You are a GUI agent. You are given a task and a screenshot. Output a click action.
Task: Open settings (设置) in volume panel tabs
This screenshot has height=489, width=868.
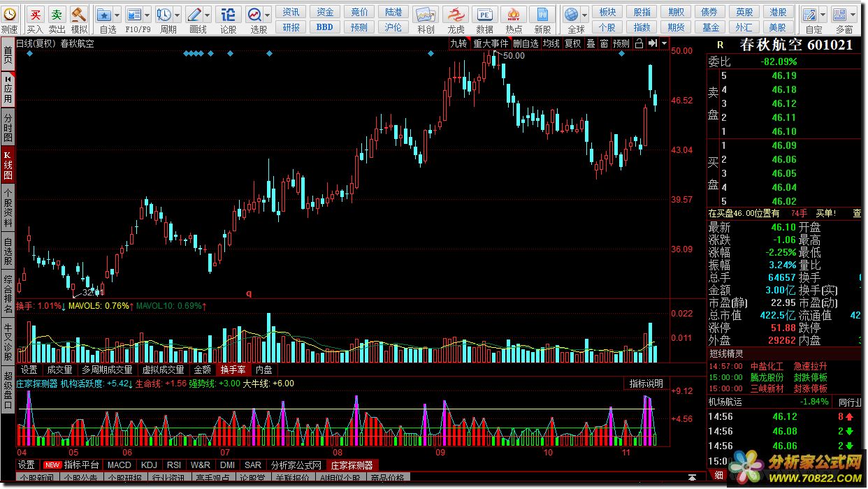[29, 370]
